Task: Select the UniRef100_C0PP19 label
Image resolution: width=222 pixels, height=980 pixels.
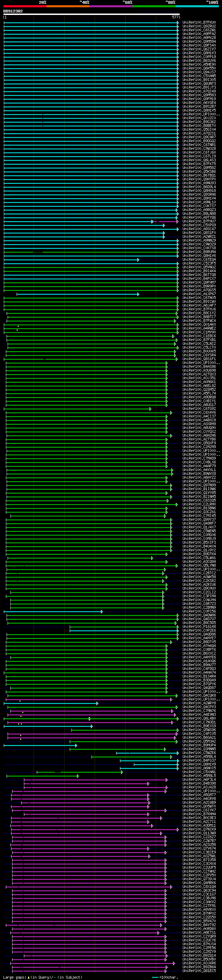Action: coord(199,57)
